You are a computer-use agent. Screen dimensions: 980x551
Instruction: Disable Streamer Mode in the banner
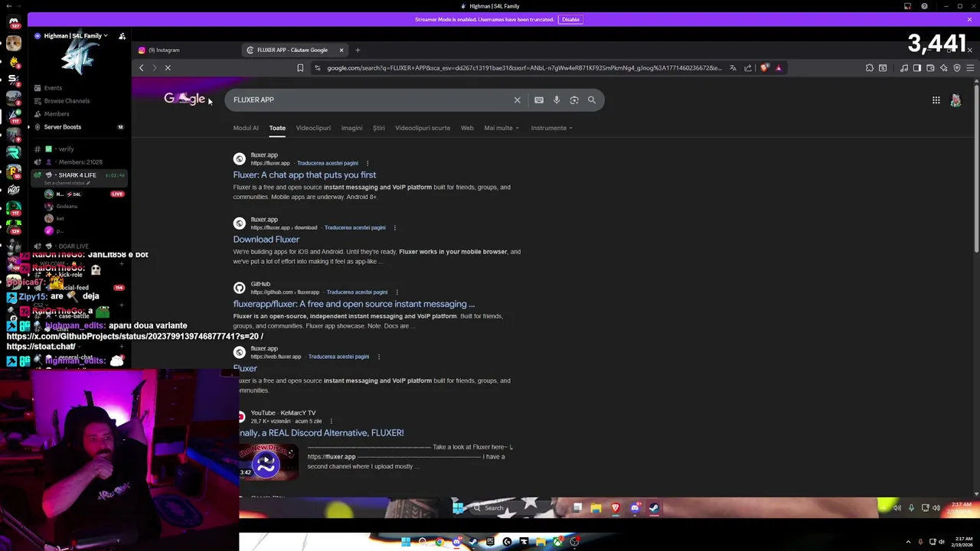coord(570,19)
